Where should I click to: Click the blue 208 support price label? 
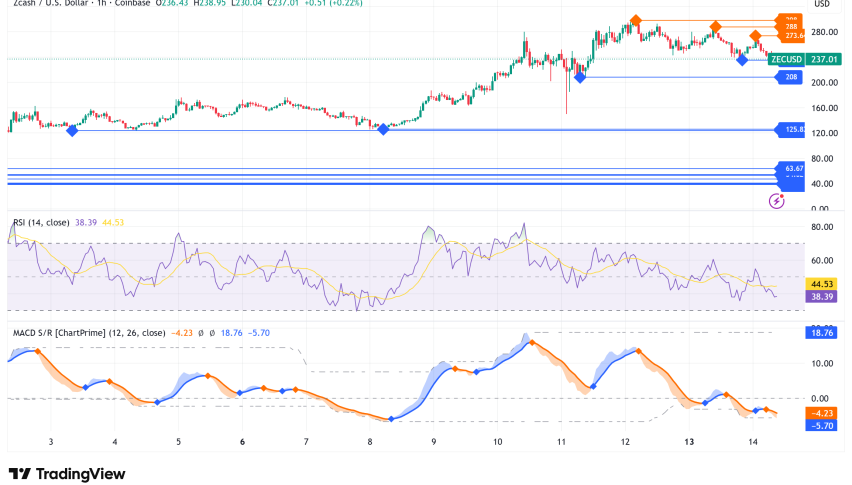click(793, 77)
